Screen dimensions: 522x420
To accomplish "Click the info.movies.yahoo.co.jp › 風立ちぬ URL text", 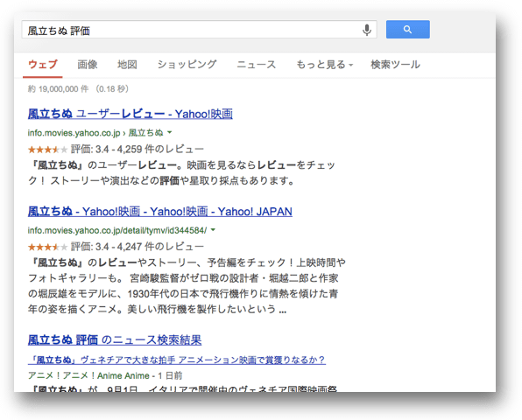I will point(95,133).
